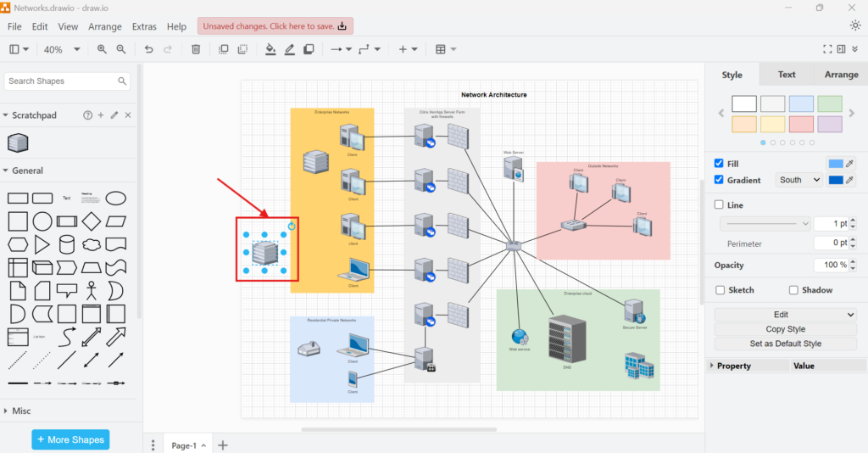Click the More Shapes button
The height and width of the screenshot is (453, 868).
point(70,439)
